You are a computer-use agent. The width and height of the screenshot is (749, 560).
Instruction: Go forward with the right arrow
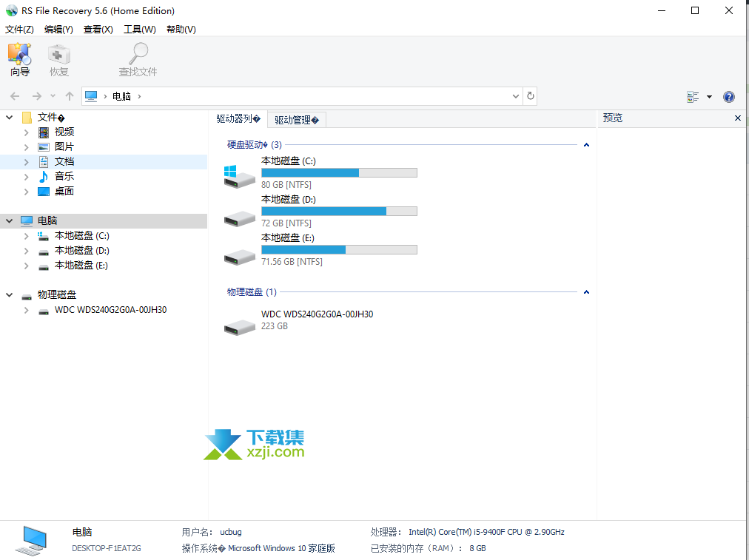(x=37, y=96)
